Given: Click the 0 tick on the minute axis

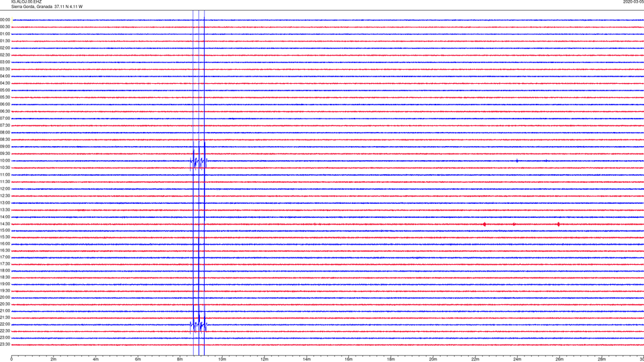Looking at the screenshot, I should [11, 359].
